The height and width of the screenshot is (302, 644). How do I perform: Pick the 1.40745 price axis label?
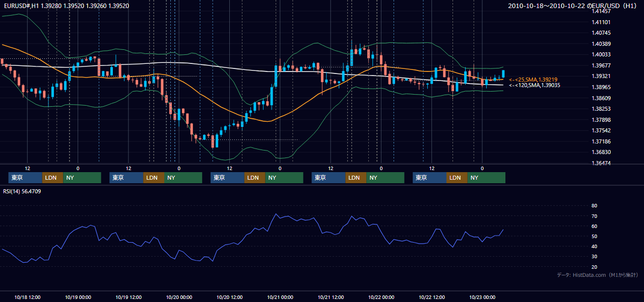(601, 33)
